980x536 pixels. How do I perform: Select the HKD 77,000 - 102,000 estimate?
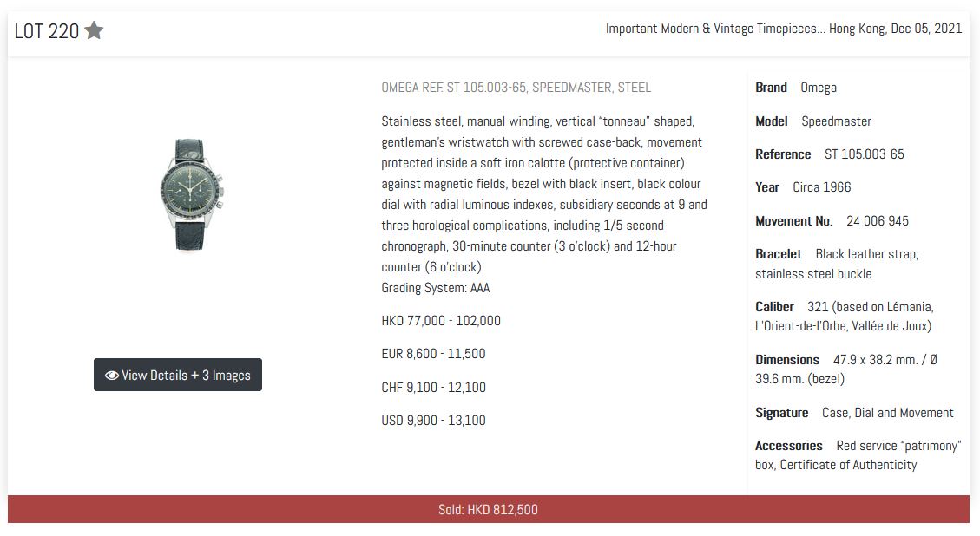tap(441, 321)
